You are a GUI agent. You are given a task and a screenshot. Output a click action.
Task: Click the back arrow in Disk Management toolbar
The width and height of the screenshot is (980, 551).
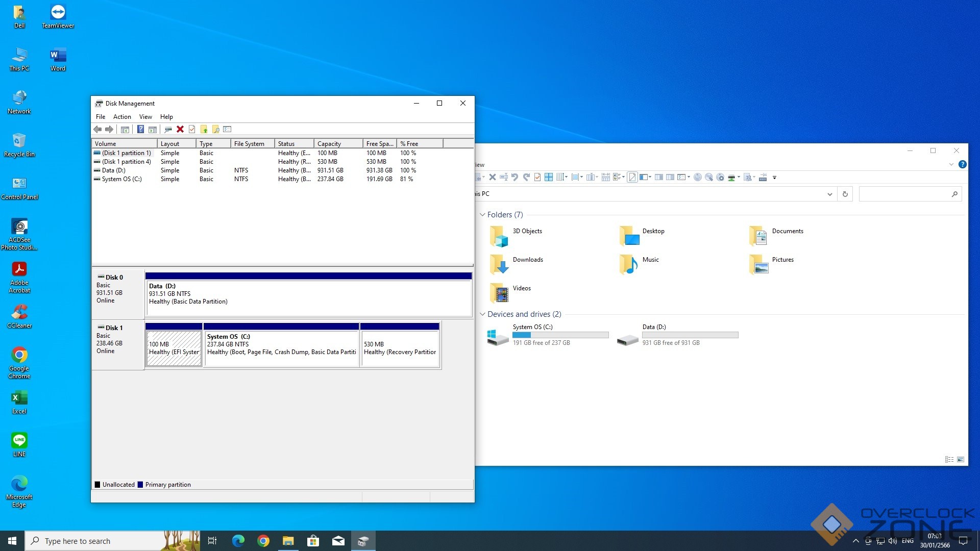pos(97,130)
